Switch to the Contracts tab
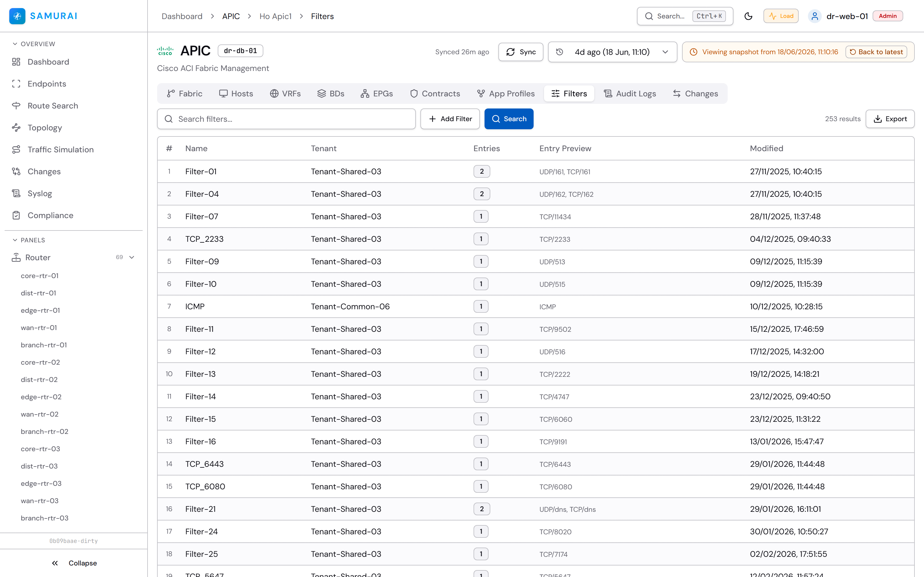 click(x=435, y=93)
